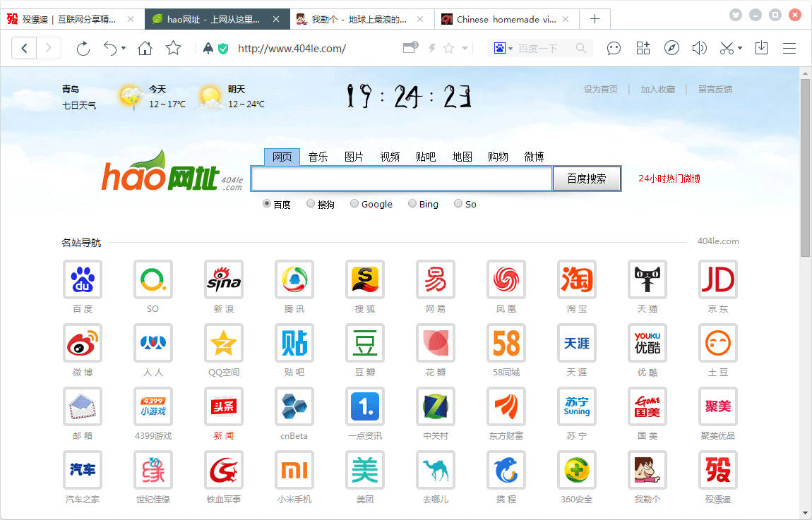812x520 pixels.
Task: Close the hao网址 browser tab
Action: [x=276, y=19]
